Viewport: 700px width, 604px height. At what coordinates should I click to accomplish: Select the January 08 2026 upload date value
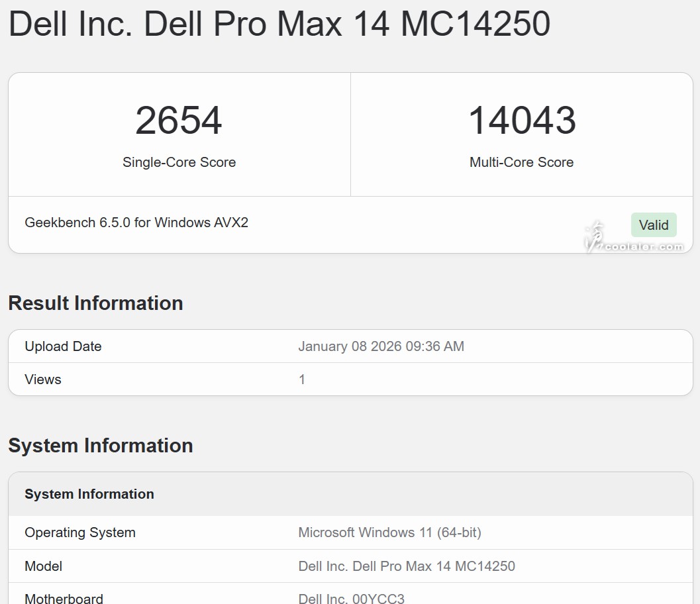point(381,346)
